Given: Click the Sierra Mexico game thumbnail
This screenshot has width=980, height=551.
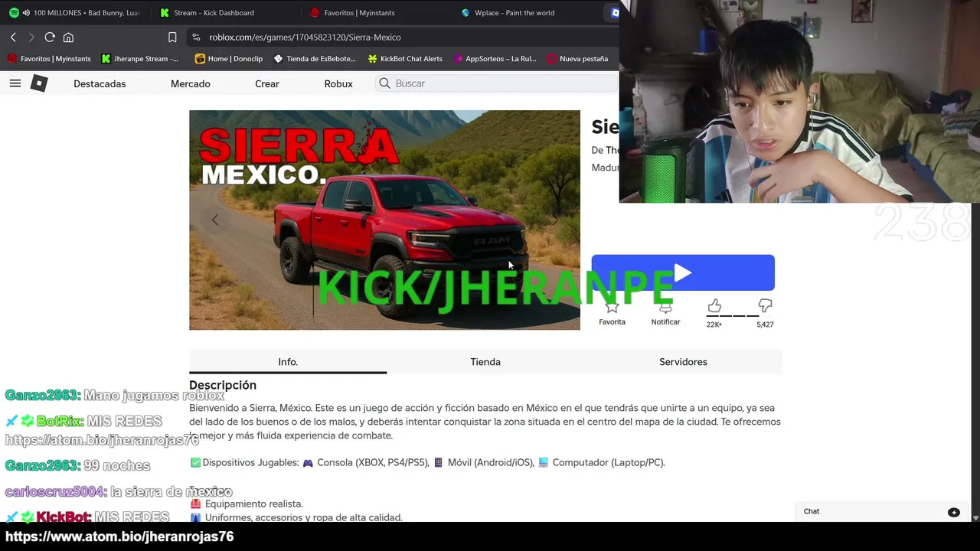Looking at the screenshot, I should [x=384, y=220].
